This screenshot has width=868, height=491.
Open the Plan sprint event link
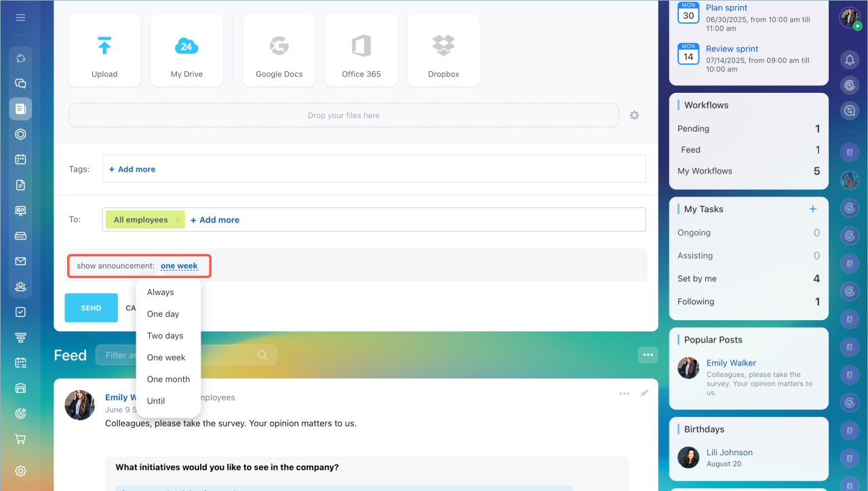point(727,8)
